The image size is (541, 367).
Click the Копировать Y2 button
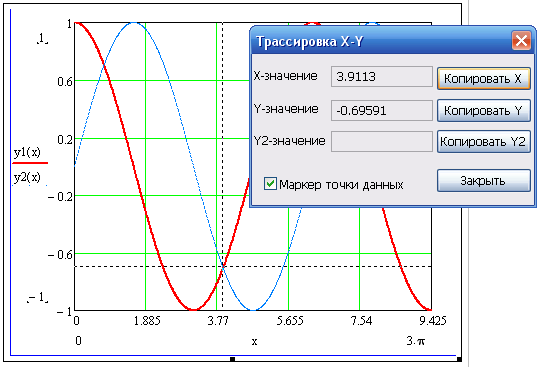coord(484,141)
